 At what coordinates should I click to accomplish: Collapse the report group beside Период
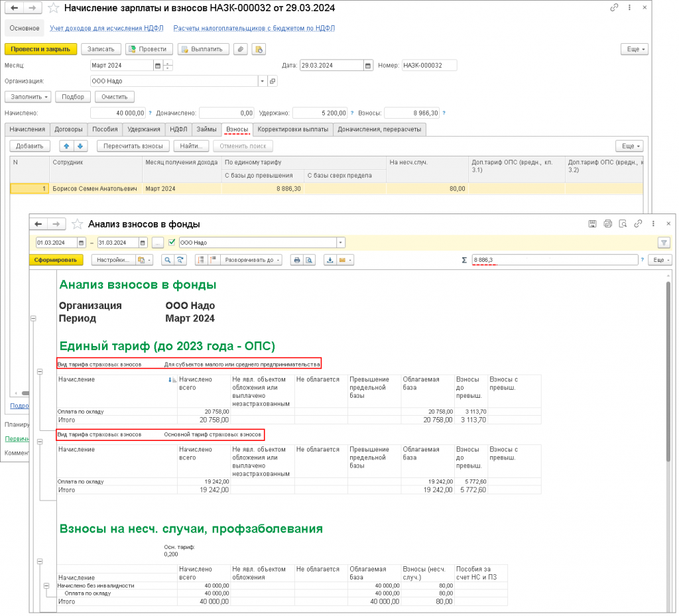pyautogui.click(x=33, y=318)
